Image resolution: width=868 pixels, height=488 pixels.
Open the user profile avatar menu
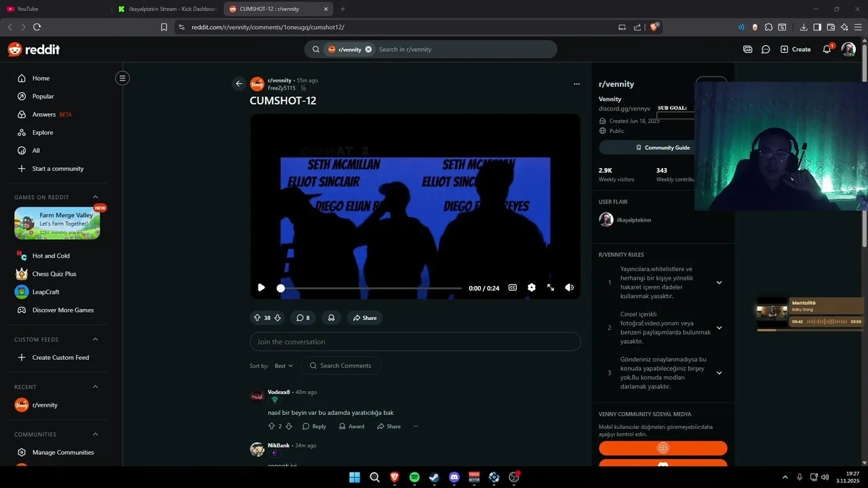(x=848, y=49)
